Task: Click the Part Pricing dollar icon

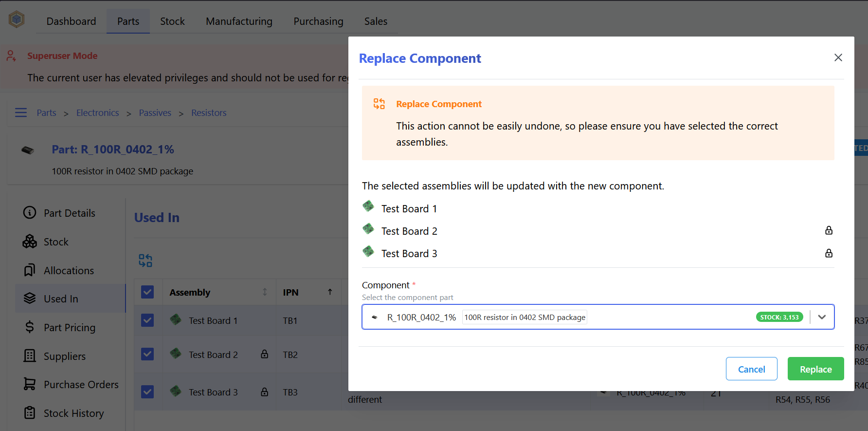Action: 30,327
